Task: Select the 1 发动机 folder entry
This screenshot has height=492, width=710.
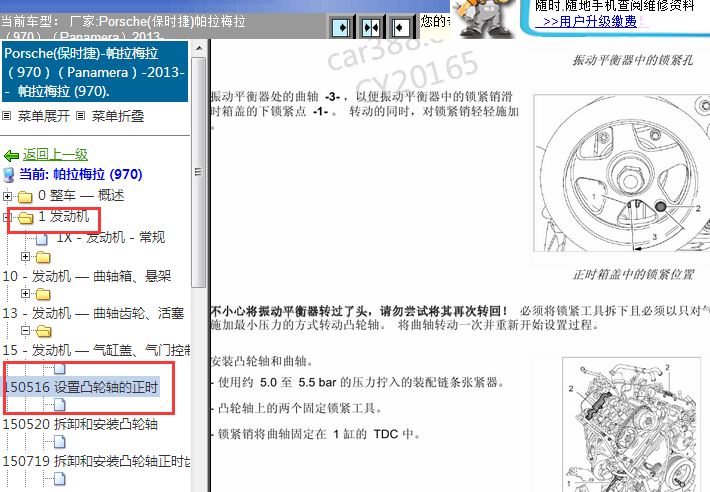Action: [63, 216]
